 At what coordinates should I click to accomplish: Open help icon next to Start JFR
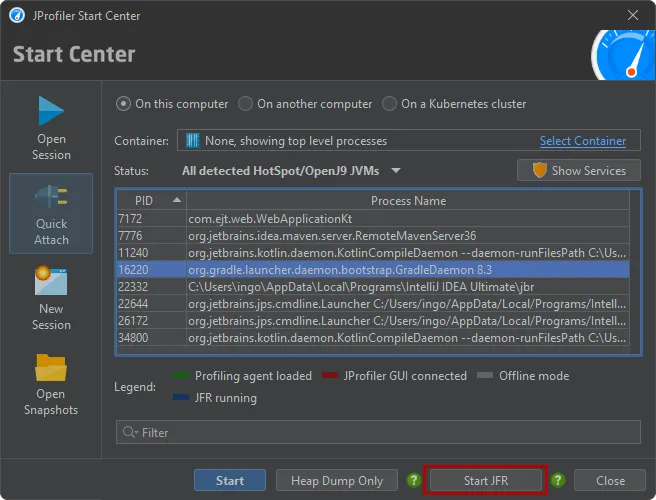pyautogui.click(x=558, y=480)
